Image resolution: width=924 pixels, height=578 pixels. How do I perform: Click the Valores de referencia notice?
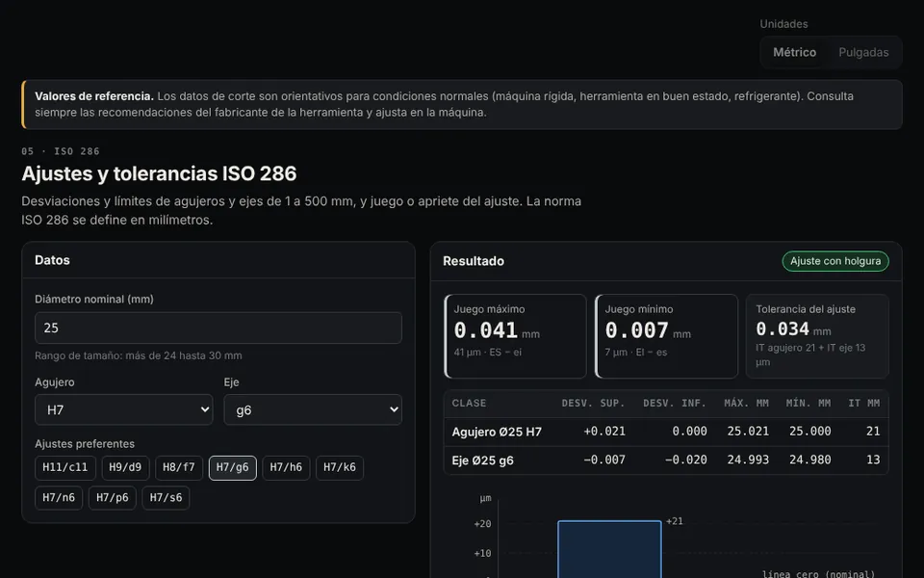click(x=462, y=104)
